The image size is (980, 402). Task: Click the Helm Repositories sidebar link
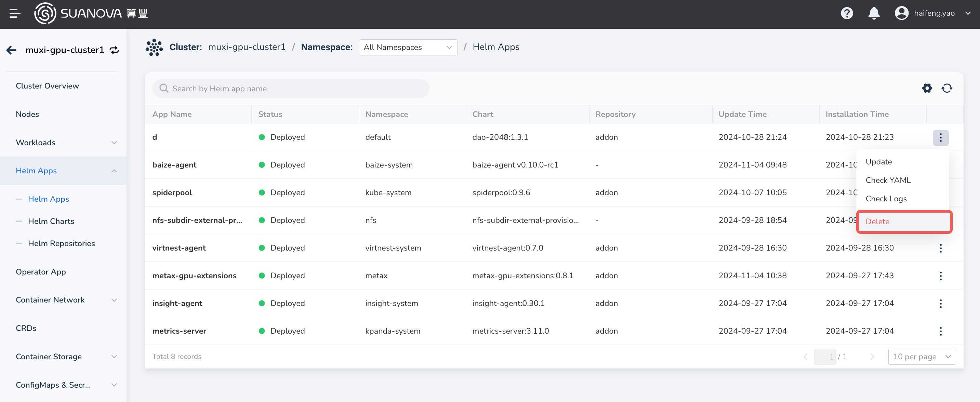(61, 243)
